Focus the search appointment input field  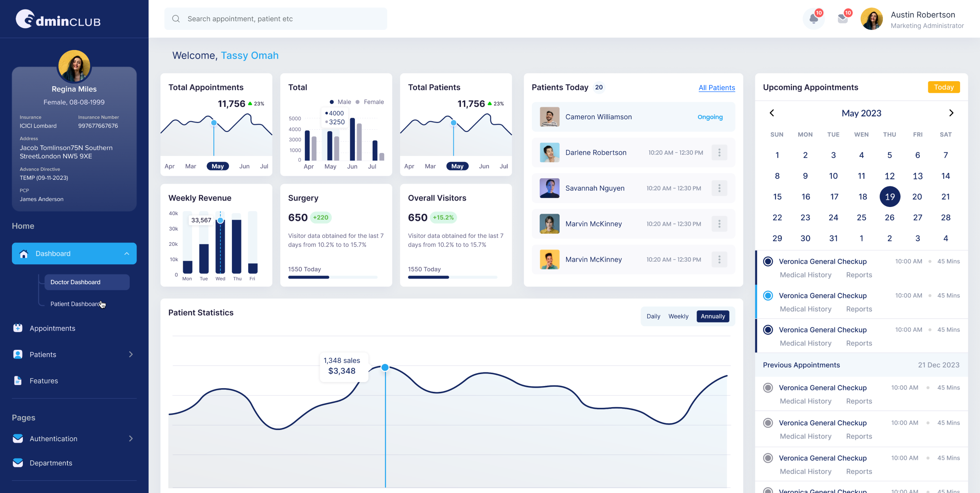276,18
